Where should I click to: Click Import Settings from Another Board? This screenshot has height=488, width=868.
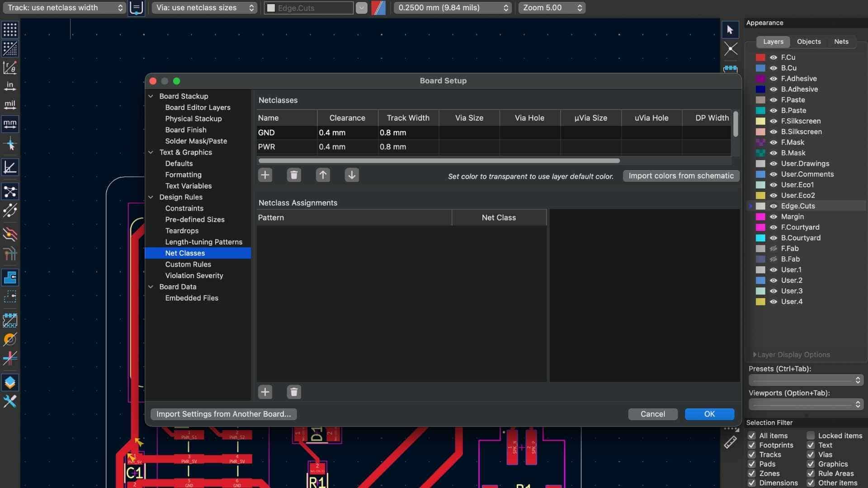click(223, 414)
